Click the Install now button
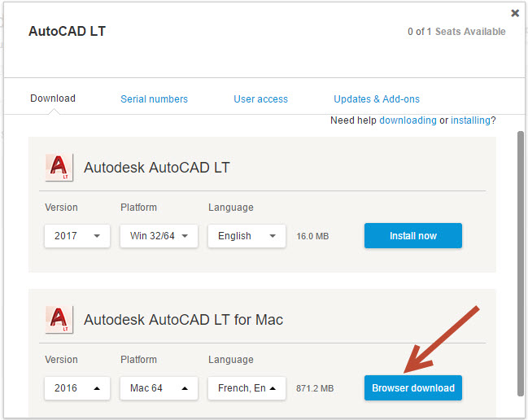Screen dimensions: 528x420 point(413,236)
